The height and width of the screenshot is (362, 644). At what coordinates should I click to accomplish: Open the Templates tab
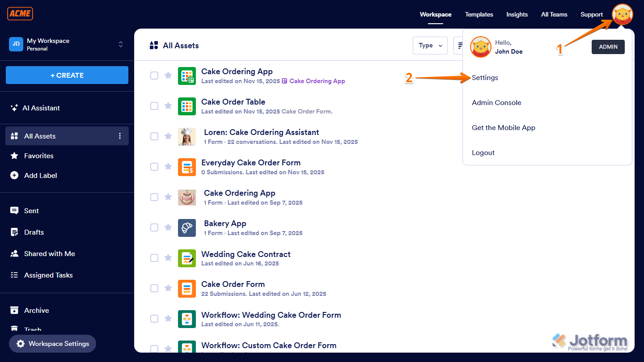[x=479, y=14]
